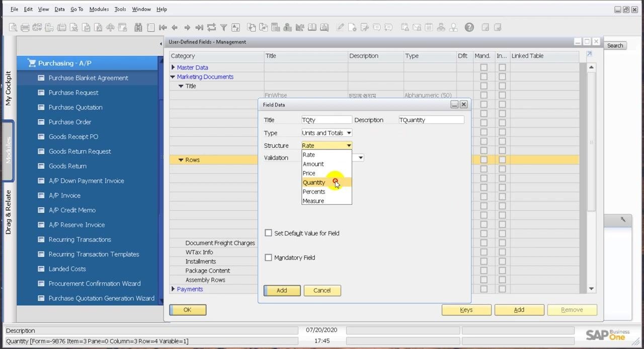Click the Print toolbar icon
The height and width of the screenshot is (349, 644).
25,28
